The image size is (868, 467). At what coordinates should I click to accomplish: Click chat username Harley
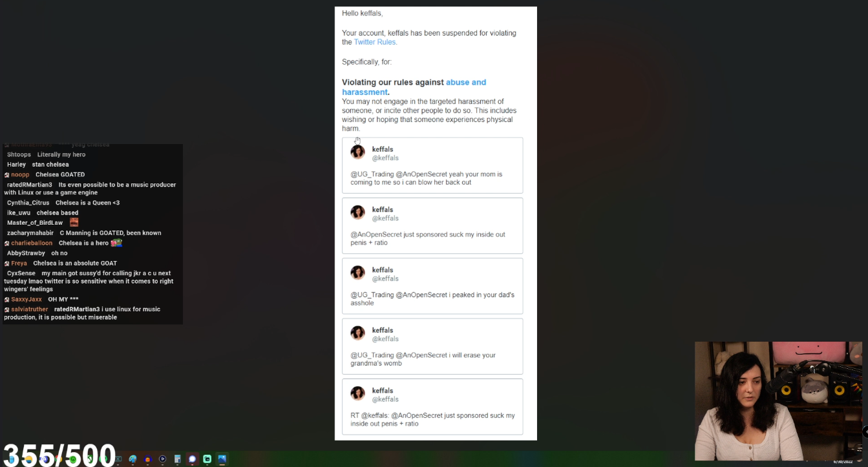click(16, 165)
